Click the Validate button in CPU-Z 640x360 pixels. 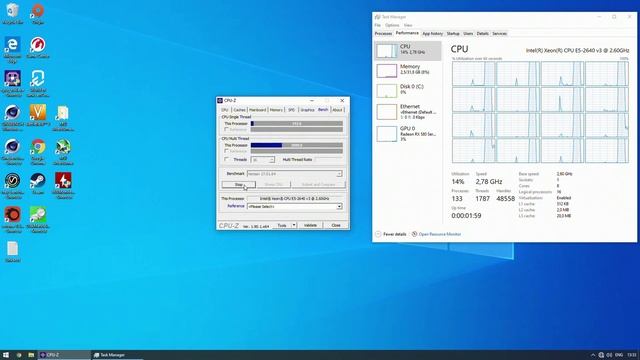(310, 225)
